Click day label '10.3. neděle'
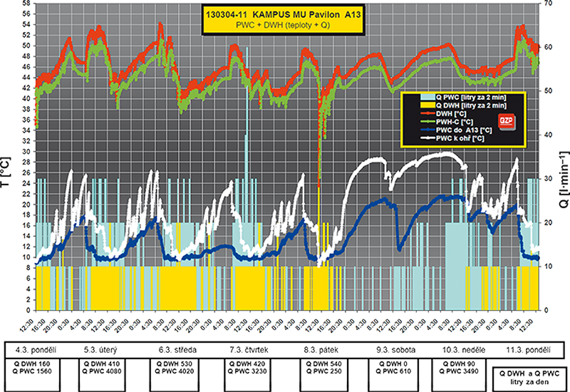The width and height of the screenshot is (570, 392). click(464, 350)
